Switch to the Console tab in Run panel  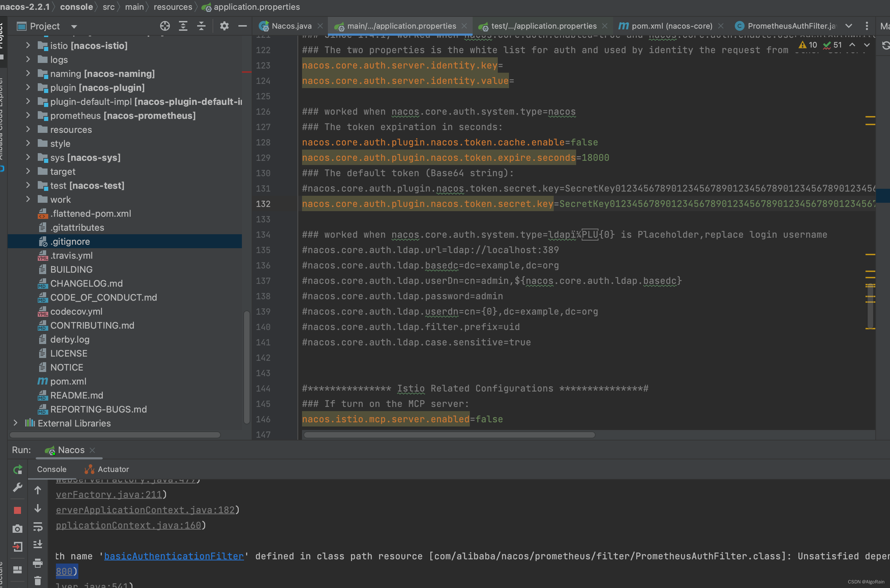click(52, 469)
